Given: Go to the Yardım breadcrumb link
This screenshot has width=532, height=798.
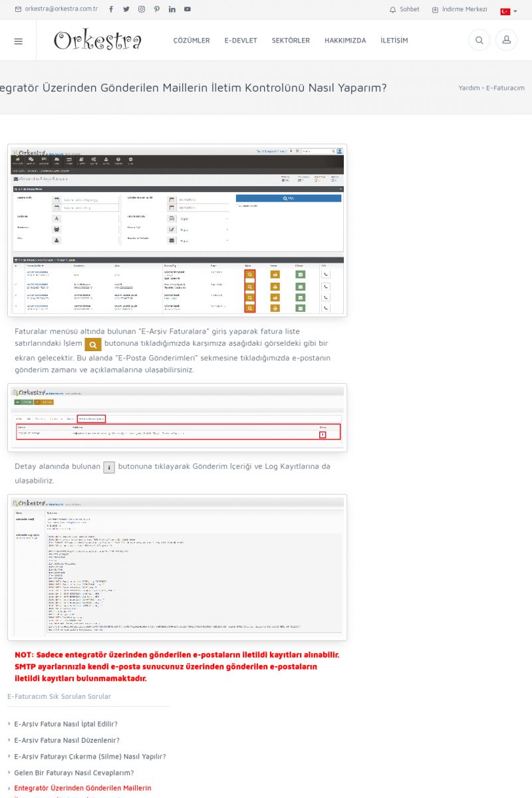Looking at the screenshot, I should 469,88.
